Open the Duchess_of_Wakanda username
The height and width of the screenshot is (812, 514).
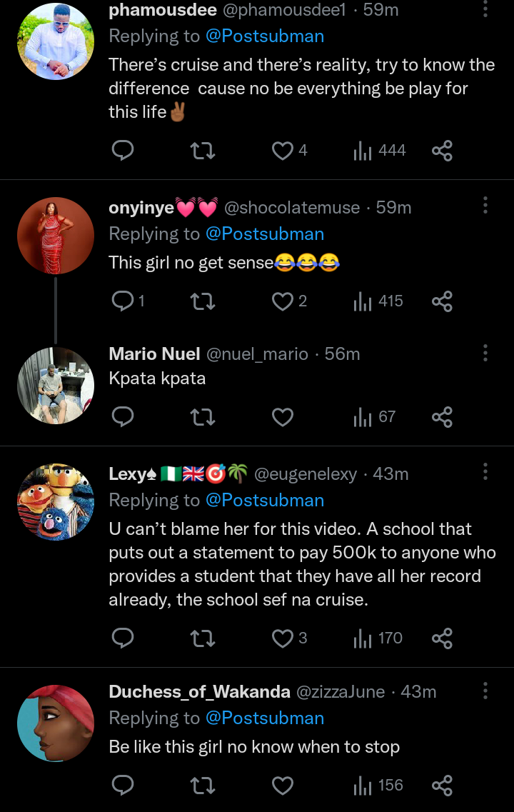pos(199,692)
